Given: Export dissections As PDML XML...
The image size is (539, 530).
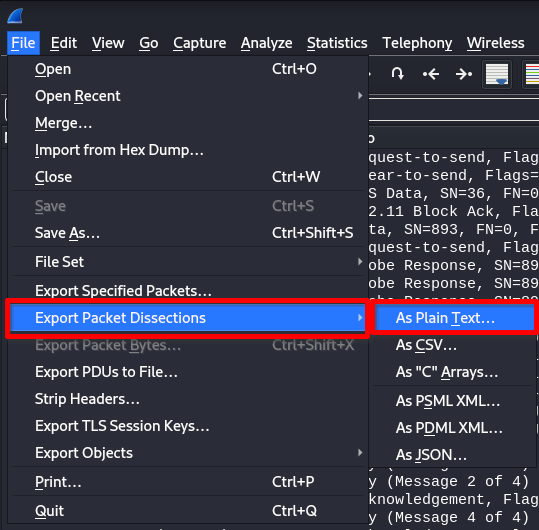Looking at the screenshot, I should (x=454, y=428).
